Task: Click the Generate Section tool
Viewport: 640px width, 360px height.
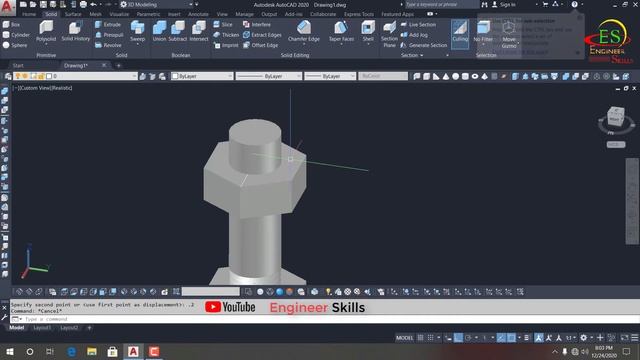Action: click(424, 45)
